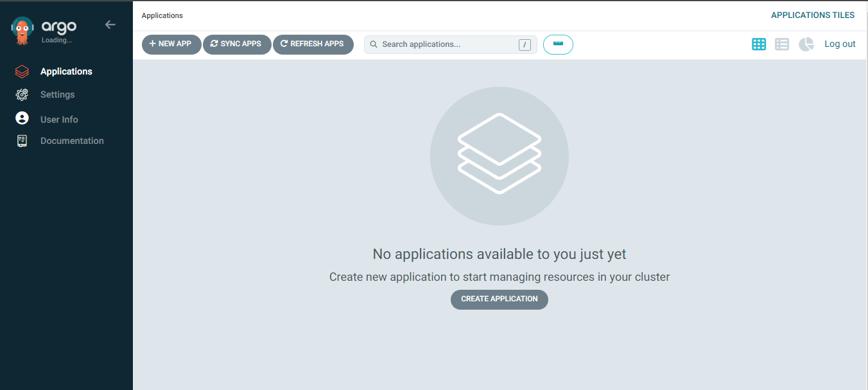Open Settings in the sidebar
This screenshot has height=390, width=868.
(57, 94)
